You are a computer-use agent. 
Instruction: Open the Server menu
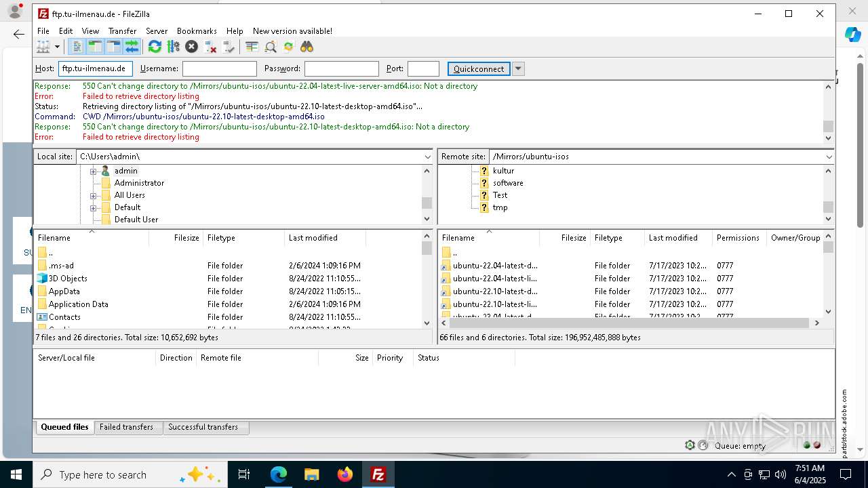click(x=157, y=31)
